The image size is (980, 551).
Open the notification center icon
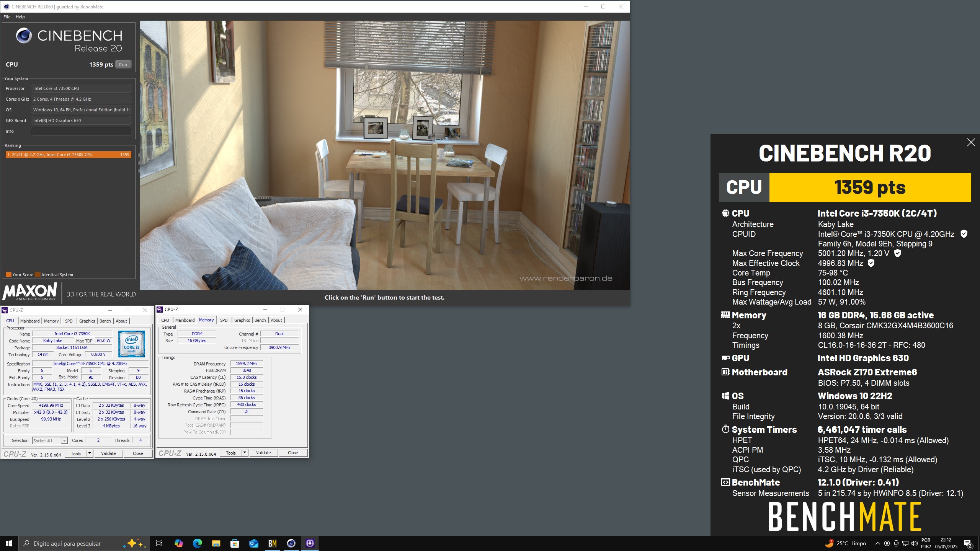pyautogui.click(x=968, y=543)
